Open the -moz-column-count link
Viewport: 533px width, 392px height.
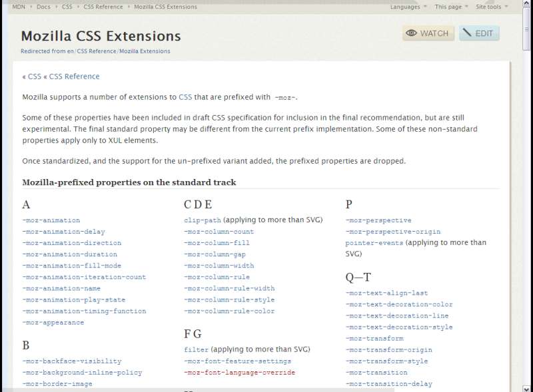tap(219, 231)
